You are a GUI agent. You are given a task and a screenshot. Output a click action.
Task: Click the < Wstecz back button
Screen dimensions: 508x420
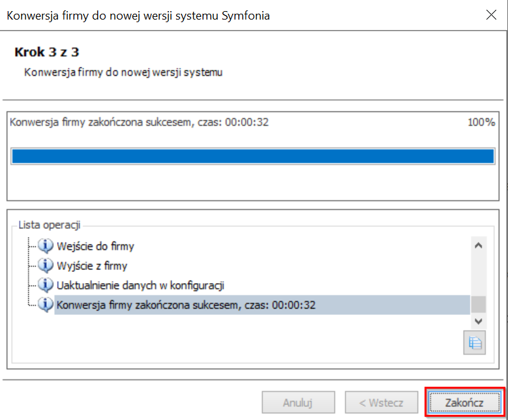click(x=381, y=402)
